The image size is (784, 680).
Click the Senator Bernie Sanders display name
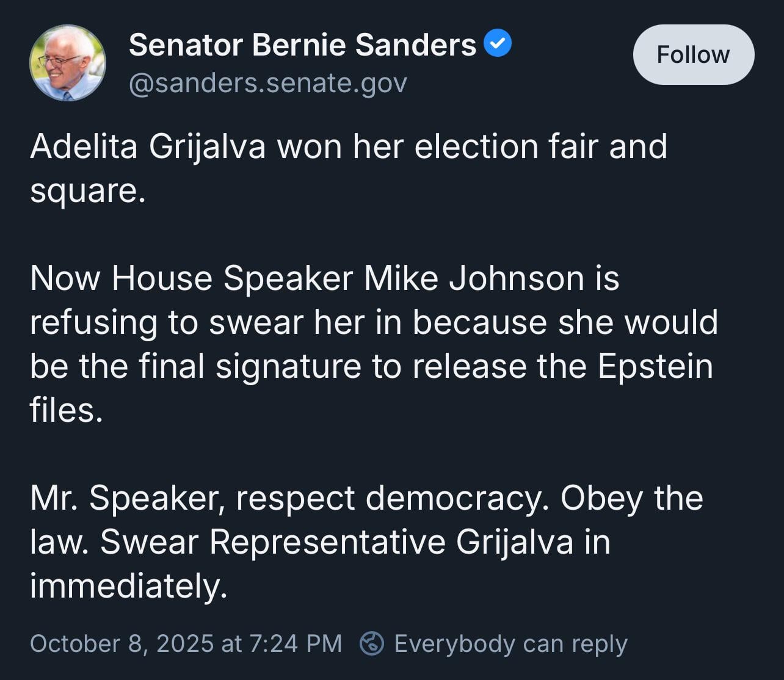coord(302,45)
